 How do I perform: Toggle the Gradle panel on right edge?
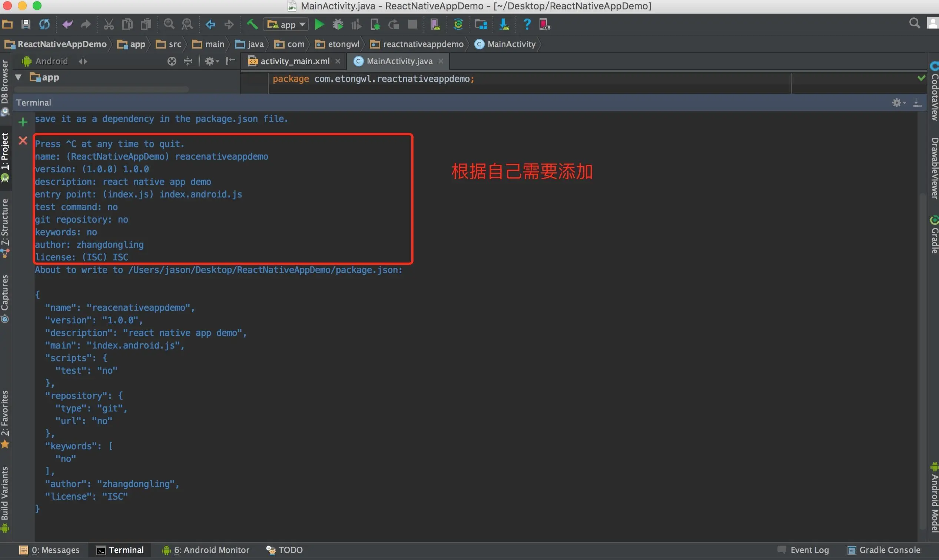pos(935,234)
